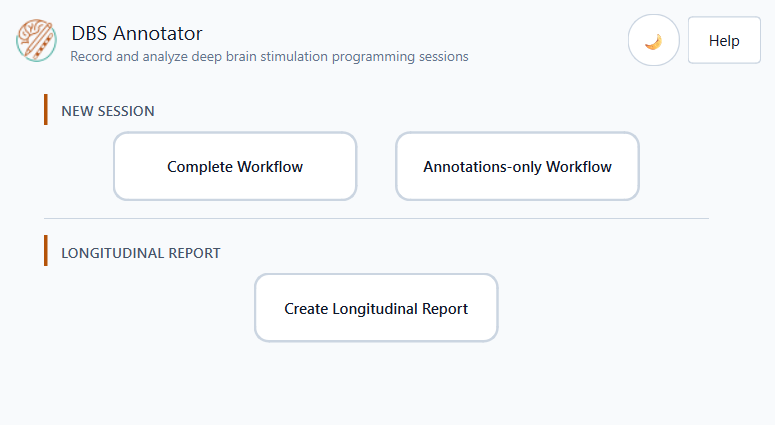Click the DBS Annotator title text
The height and width of the screenshot is (425, 775).
click(x=137, y=34)
